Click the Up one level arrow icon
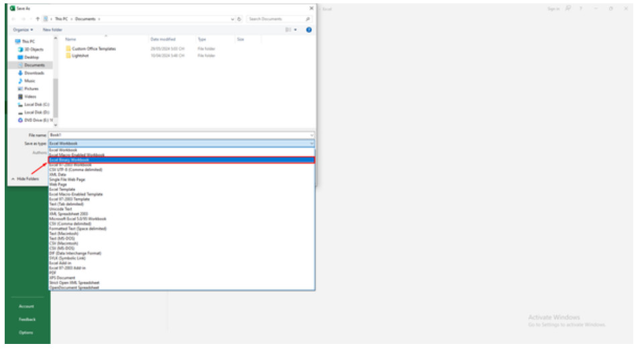The width and height of the screenshot is (644, 354). (38, 19)
